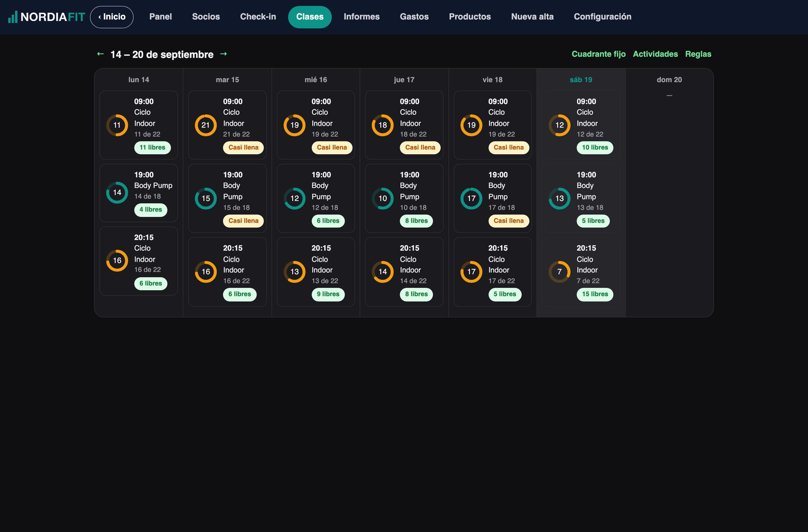
Task: Click Friday 19:00 Casi llena badge
Action: 509,221
